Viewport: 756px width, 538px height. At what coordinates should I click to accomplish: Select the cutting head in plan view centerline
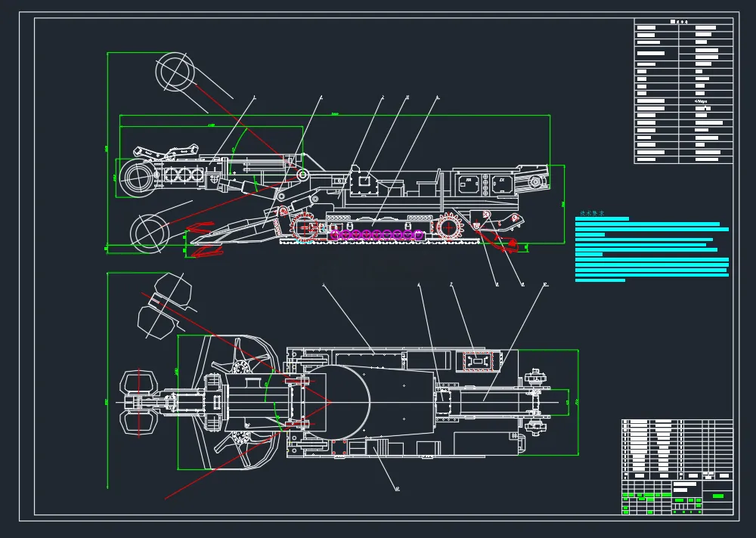[x=139, y=401]
